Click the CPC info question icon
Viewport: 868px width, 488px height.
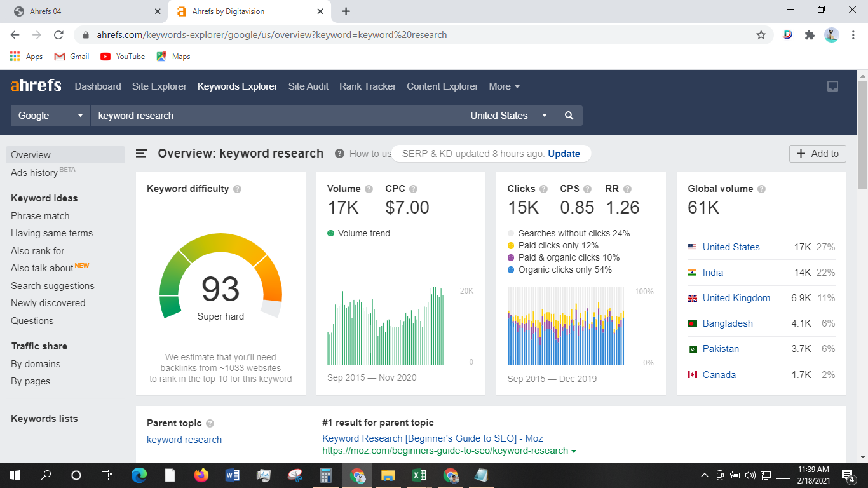pyautogui.click(x=413, y=189)
